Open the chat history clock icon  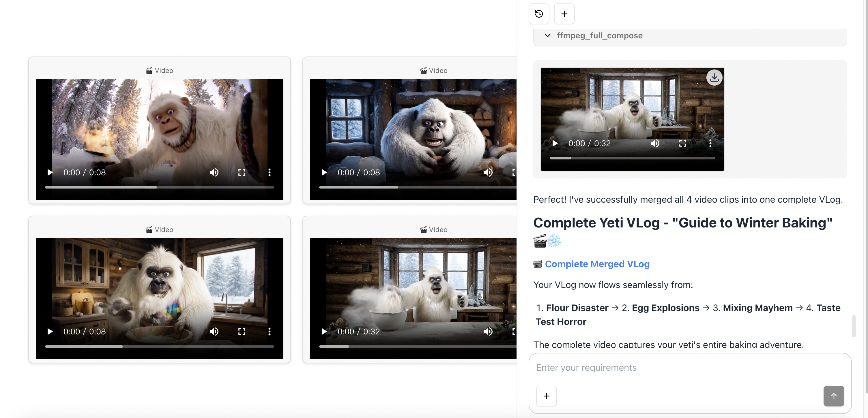click(539, 14)
